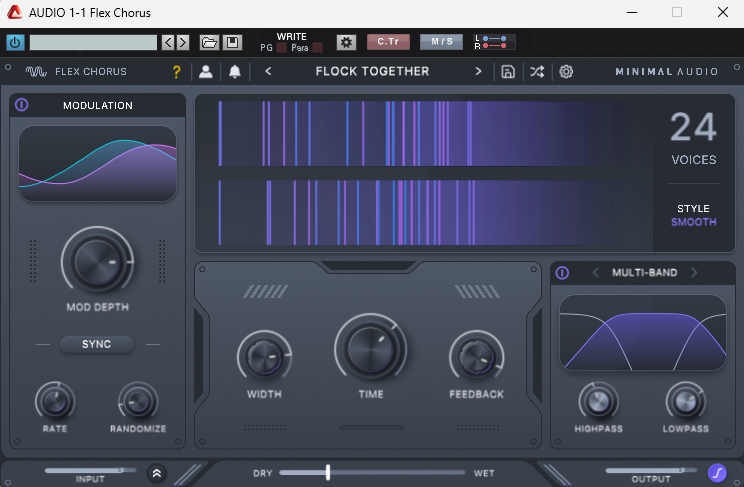Open the load preset folder icon

(209, 43)
